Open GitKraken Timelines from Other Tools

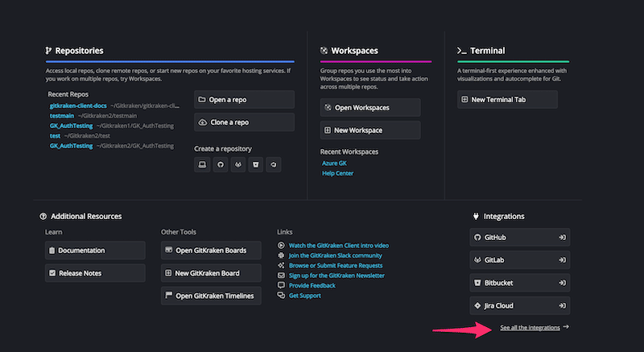[211, 296]
